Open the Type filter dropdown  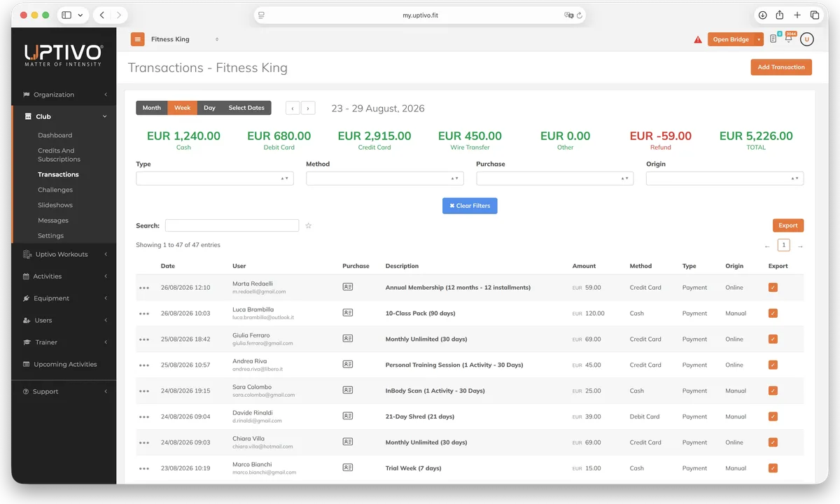click(x=215, y=178)
